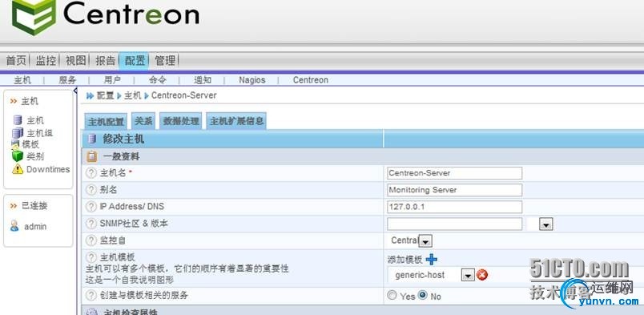Image resolution: width=644 pixels, height=315 pixels.
Task: Click the 修改主机 header icon
Action: click(92, 139)
